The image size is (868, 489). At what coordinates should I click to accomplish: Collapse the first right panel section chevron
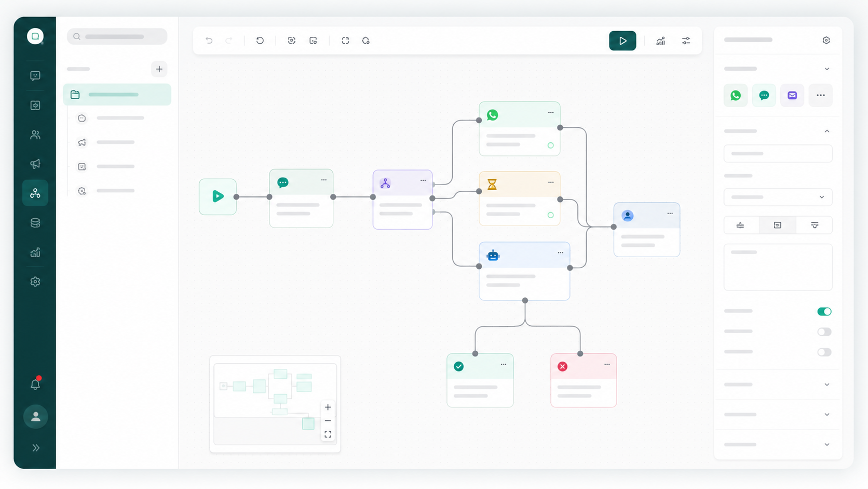[x=827, y=69]
